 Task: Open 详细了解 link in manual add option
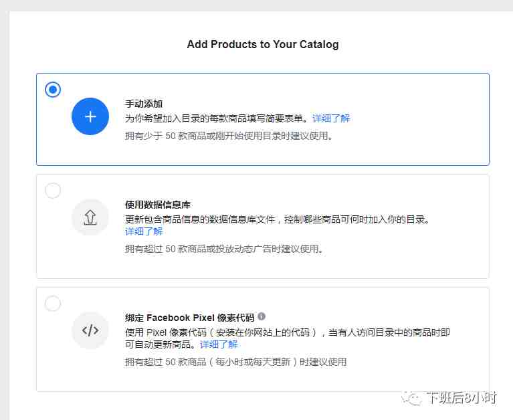pos(331,118)
